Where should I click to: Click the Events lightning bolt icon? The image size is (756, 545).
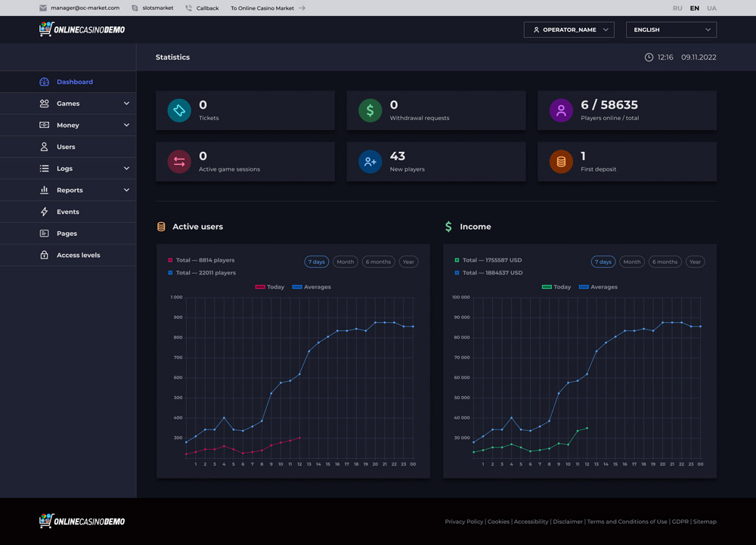(44, 212)
